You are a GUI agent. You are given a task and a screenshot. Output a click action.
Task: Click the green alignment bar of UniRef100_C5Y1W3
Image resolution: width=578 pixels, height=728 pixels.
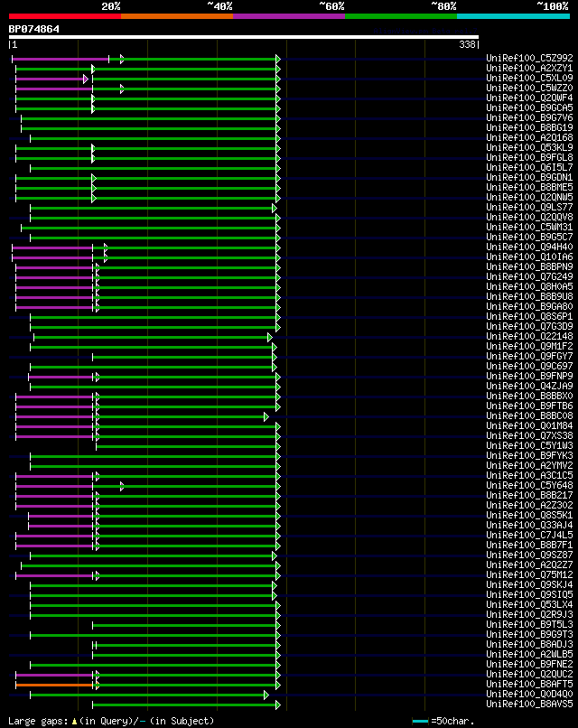(186, 446)
